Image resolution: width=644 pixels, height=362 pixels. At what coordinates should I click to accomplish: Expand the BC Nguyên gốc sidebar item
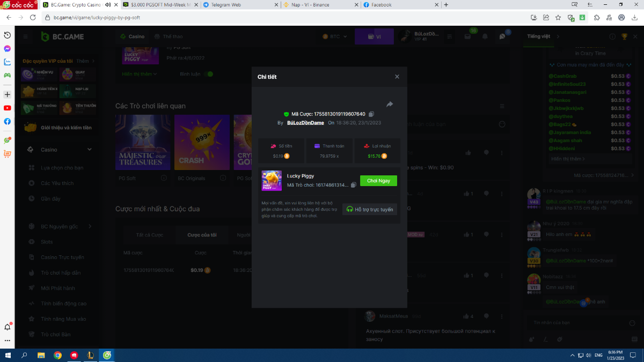(90, 226)
